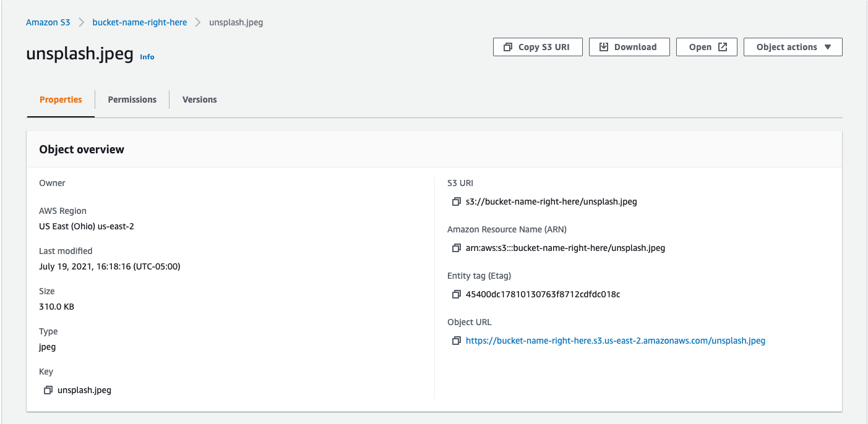Click the Last modified date July 19, 2021
Viewport: 868px width, 424px height.
tap(110, 266)
